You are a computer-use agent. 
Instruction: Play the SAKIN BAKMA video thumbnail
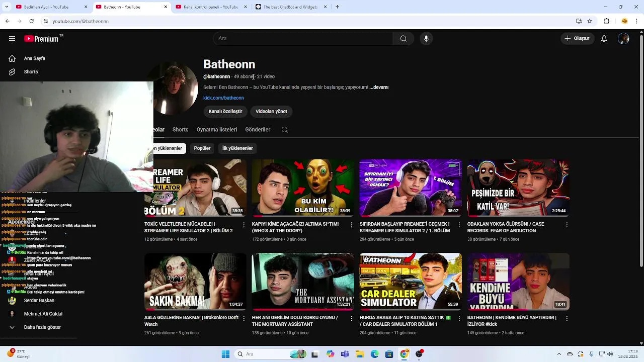(195, 281)
